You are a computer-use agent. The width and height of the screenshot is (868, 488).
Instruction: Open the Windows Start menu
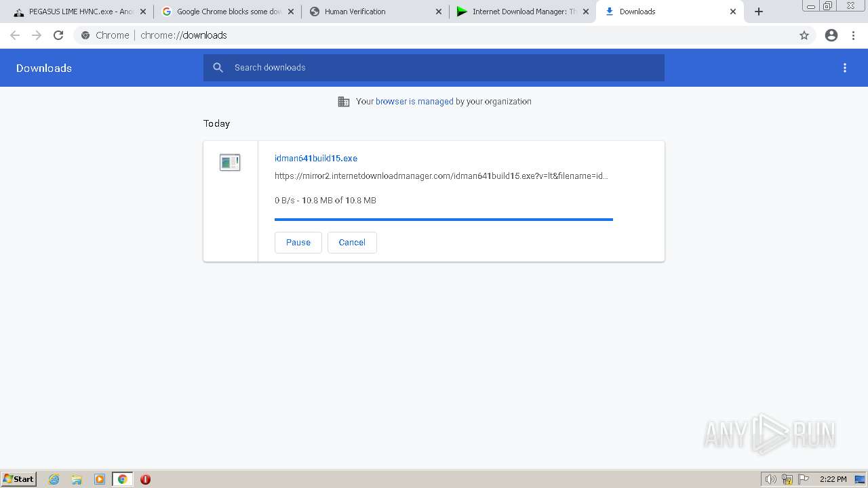tap(19, 479)
